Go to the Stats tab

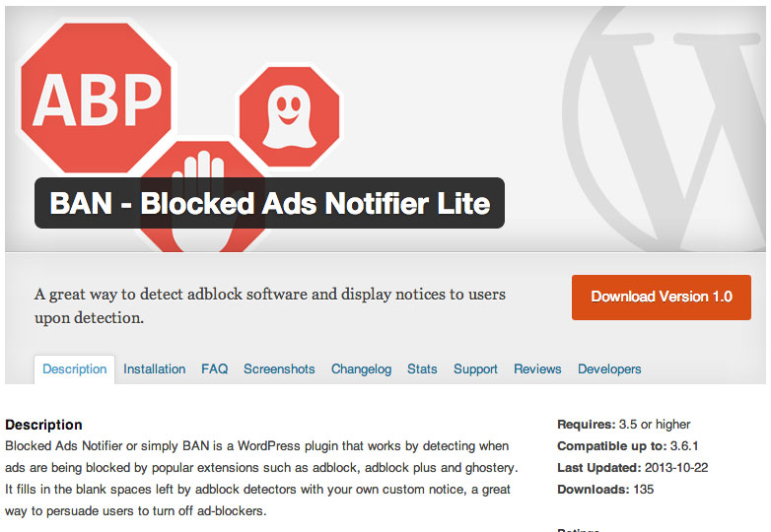click(422, 368)
